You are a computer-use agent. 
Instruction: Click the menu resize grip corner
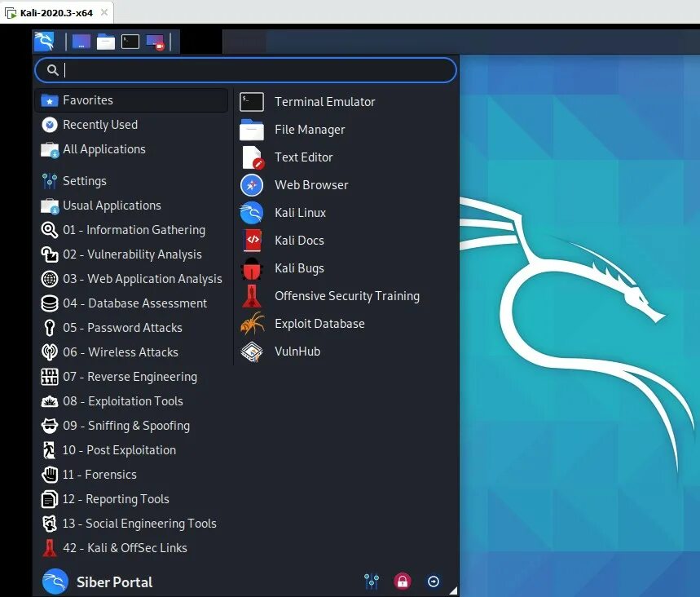pos(453,590)
